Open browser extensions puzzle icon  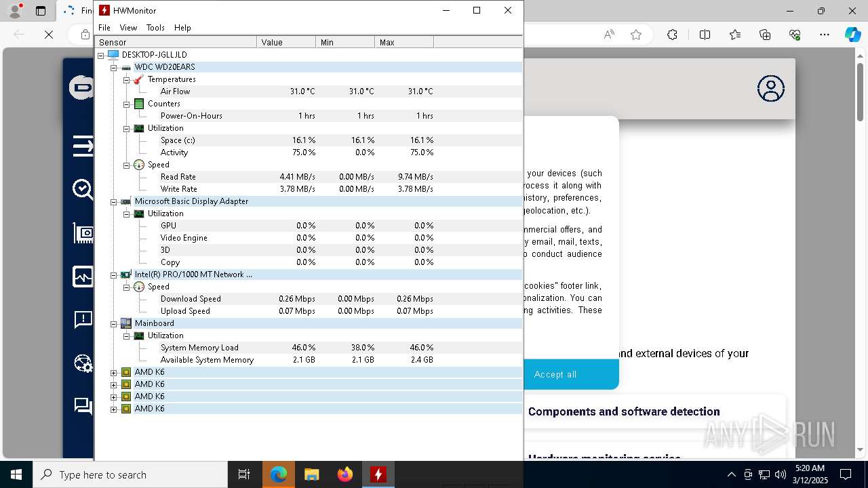(x=672, y=35)
